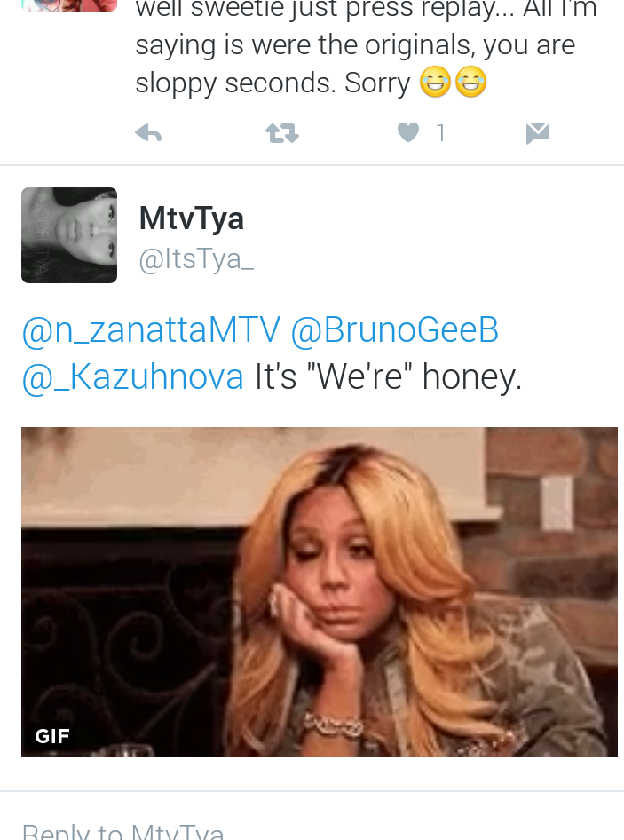Screen dimensions: 624x840
Task: Tap the reply arrow icon under the top tweet
Action: click(x=148, y=133)
